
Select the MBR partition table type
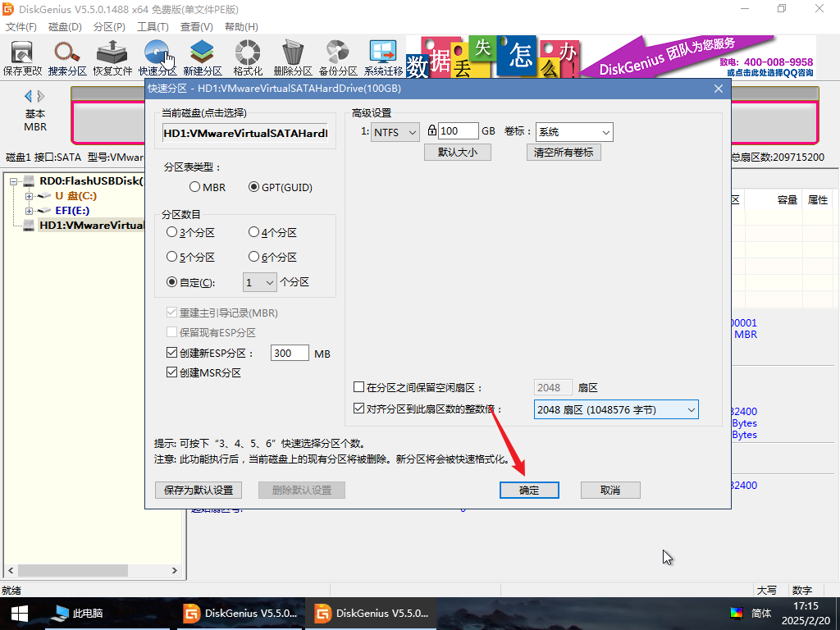click(208, 187)
